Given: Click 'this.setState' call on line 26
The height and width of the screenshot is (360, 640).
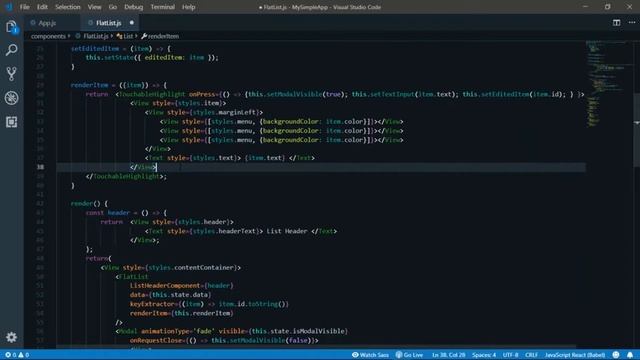Looking at the screenshot, I should pyautogui.click(x=109, y=58).
